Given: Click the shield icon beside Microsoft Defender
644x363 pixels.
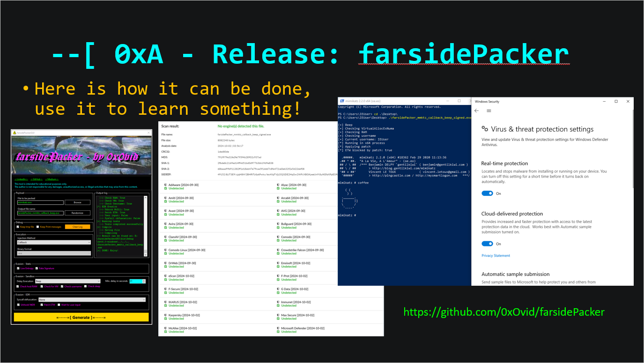Looking at the screenshot, I should (278, 328).
